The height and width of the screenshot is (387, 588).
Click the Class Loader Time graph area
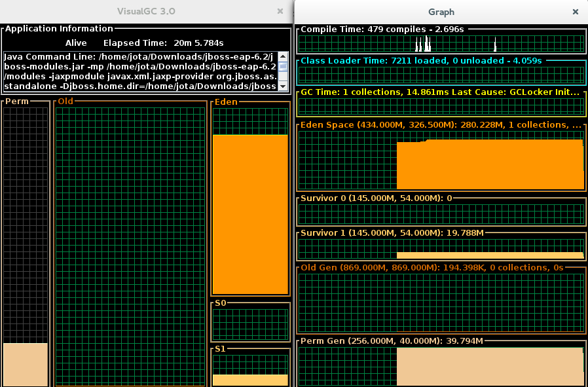(441, 75)
